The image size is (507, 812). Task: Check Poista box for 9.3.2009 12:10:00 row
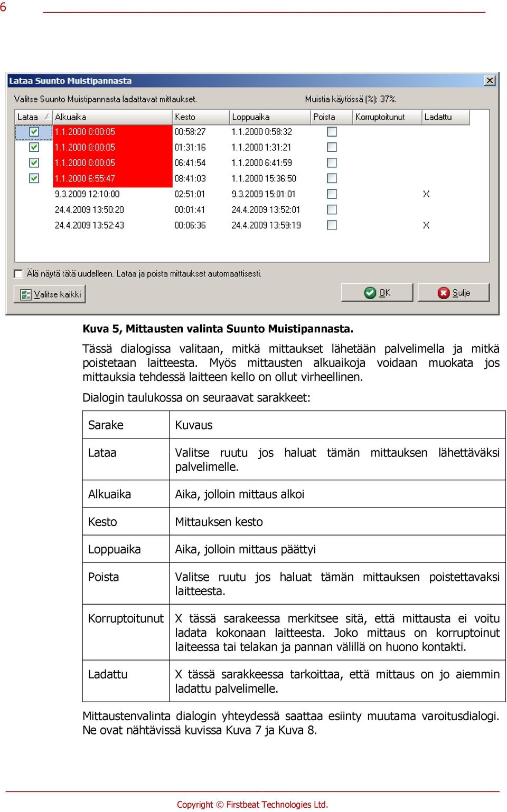coord(332,194)
